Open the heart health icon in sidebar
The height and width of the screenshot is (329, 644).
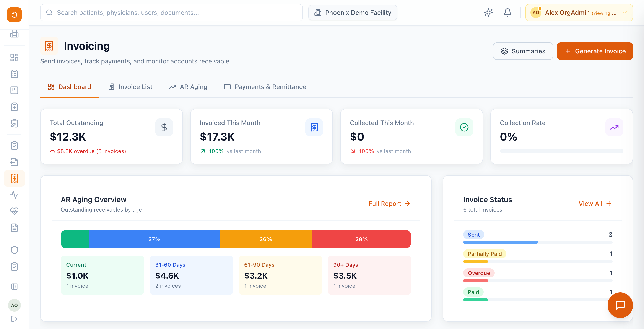14,211
